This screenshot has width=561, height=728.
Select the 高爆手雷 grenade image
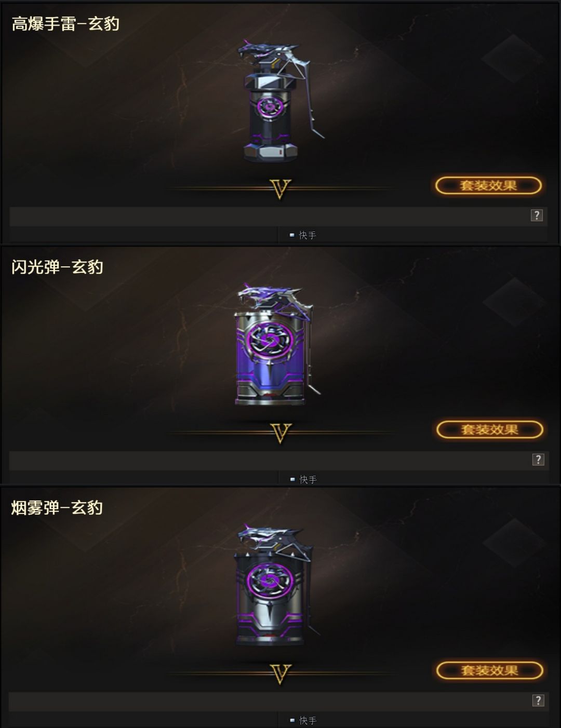[x=278, y=101]
